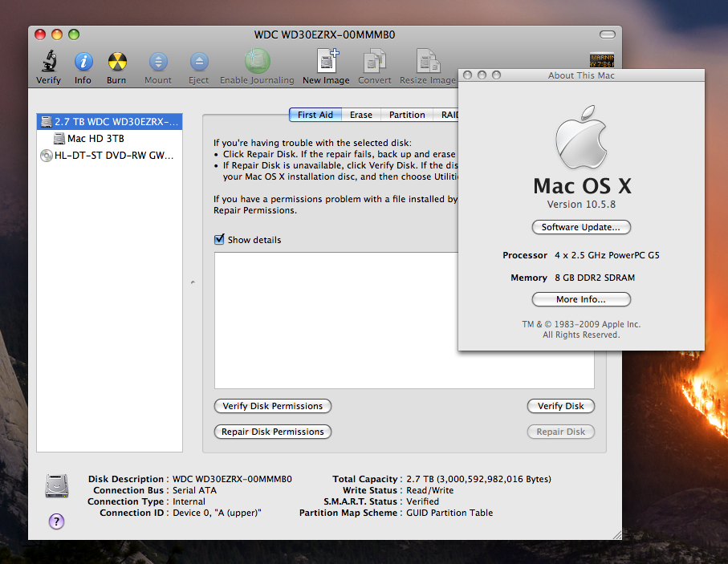Click the Device 0, "A (upper)" value
Screen dimensions: 728x564
pyautogui.click(x=217, y=513)
